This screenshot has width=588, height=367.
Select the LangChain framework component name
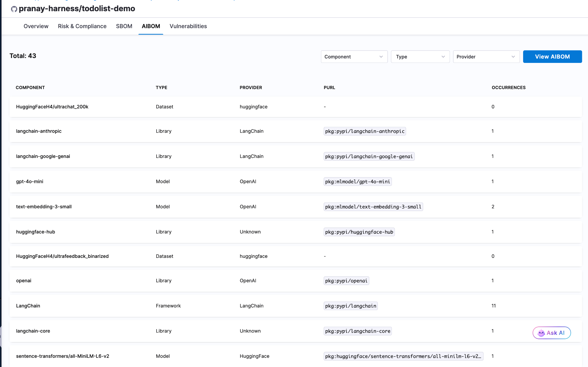tap(28, 306)
